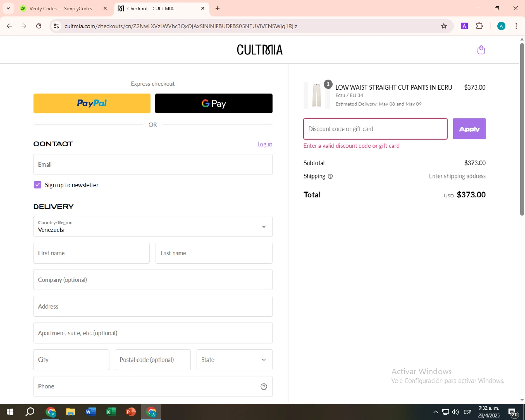525x420 pixels.
Task: Open the tab search dropdown arrow
Action: click(x=8, y=8)
